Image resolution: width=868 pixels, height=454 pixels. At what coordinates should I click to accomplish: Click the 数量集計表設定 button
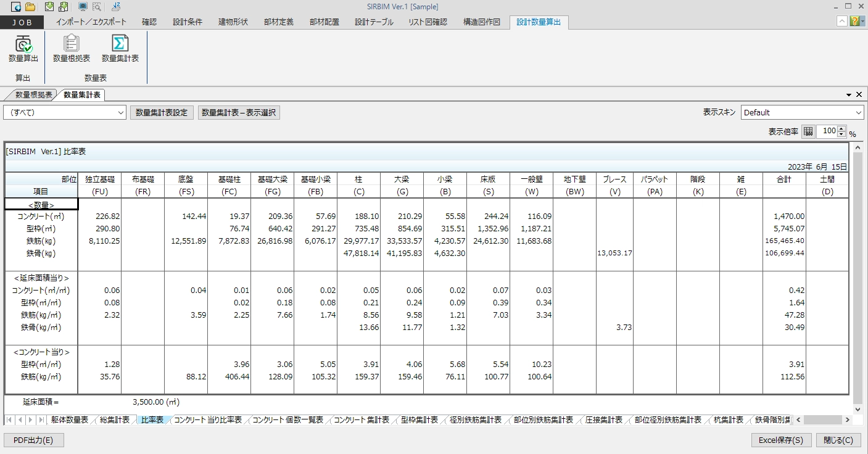point(162,113)
